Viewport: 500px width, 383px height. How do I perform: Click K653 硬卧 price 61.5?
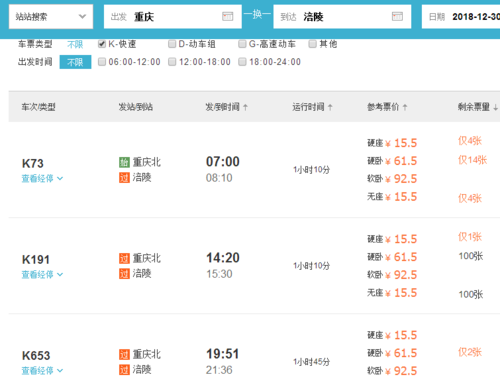[x=405, y=353]
